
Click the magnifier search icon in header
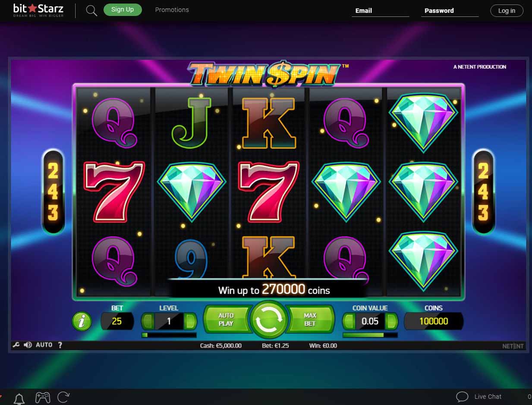(x=91, y=10)
